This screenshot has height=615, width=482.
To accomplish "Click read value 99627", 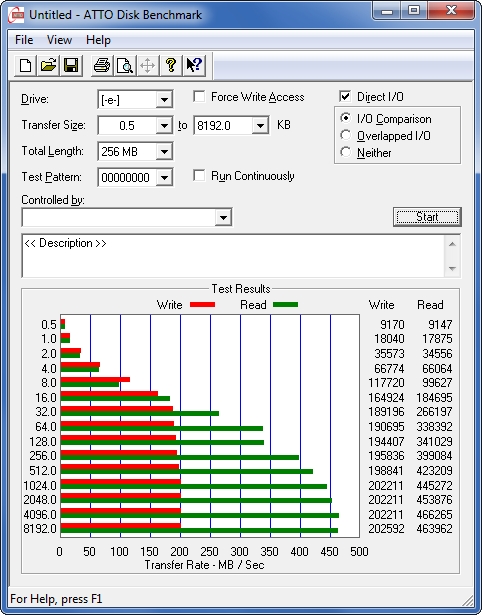I will pos(437,382).
